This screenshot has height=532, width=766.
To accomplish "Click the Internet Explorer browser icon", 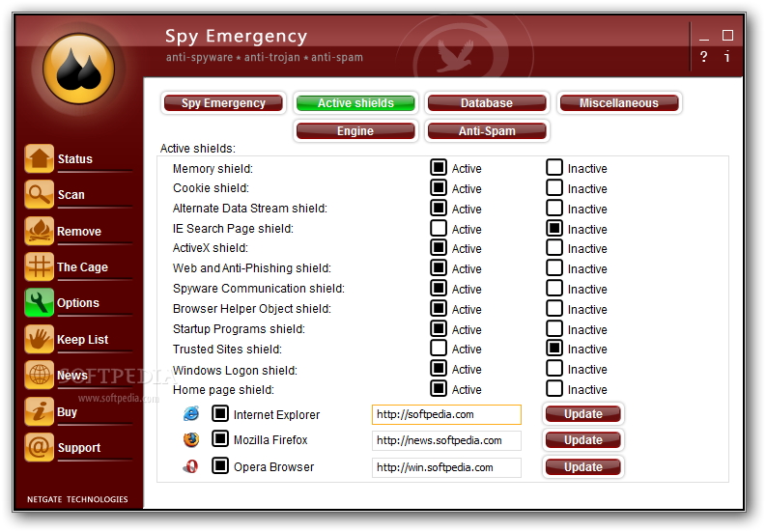I will [191, 414].
